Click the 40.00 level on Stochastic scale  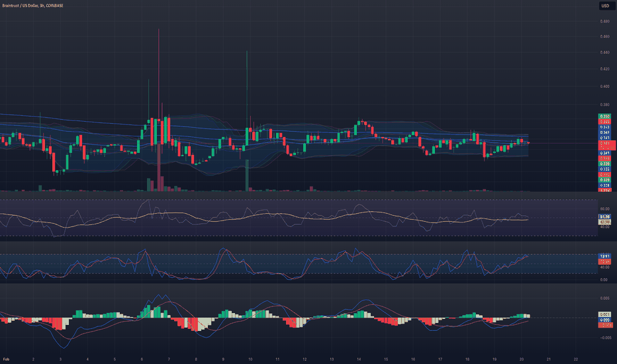[605, 267]
